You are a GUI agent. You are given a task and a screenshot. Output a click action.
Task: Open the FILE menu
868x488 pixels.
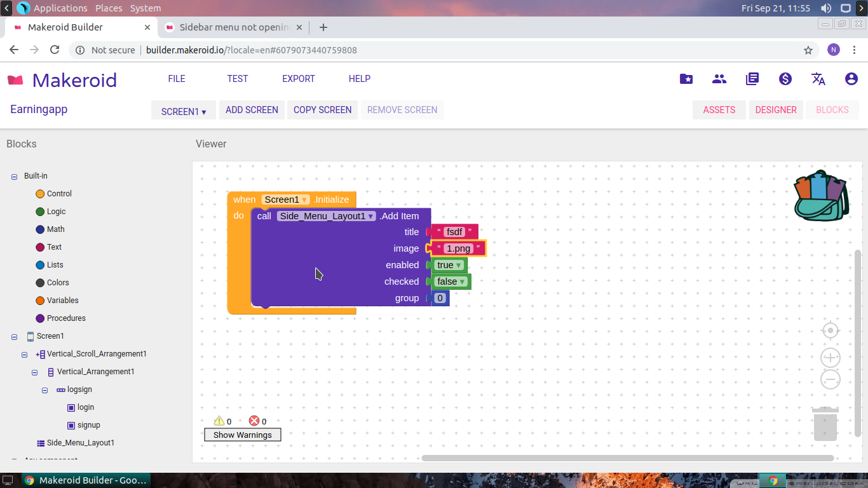[177, 79]
